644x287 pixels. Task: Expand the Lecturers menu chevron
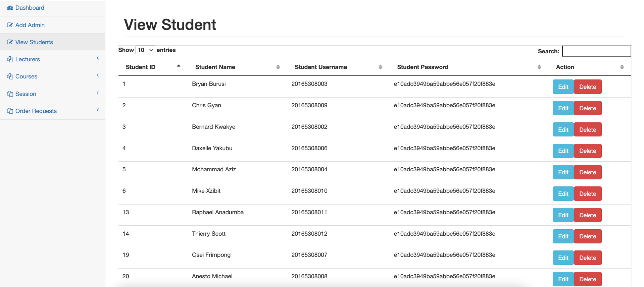coord(98,58)
